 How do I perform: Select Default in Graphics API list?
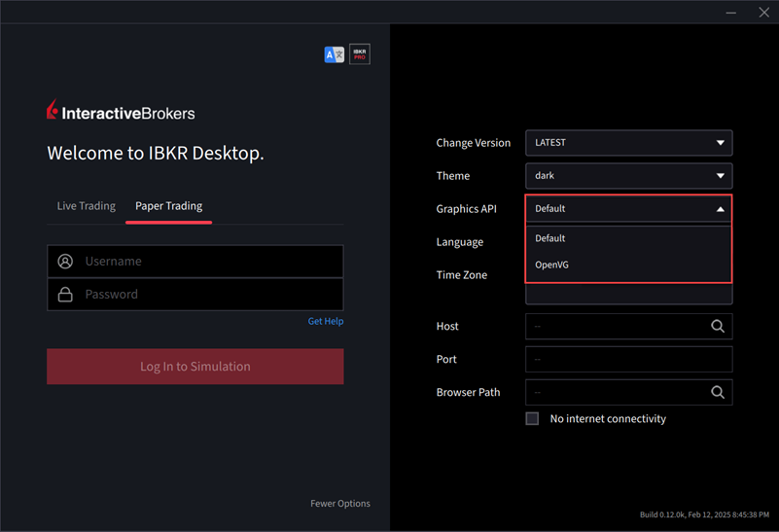coord(628,238)
